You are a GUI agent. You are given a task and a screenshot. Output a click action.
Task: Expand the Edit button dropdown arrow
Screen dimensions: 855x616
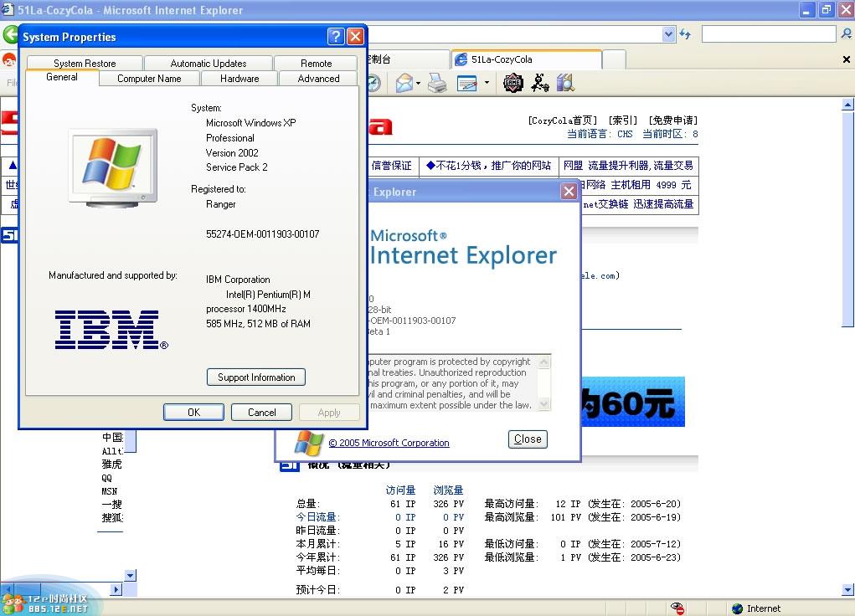tap(486, 83)
